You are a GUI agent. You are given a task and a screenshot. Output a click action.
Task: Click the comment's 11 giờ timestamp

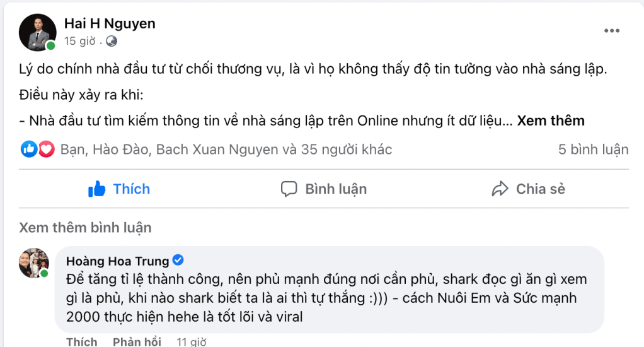click(191, 342)
